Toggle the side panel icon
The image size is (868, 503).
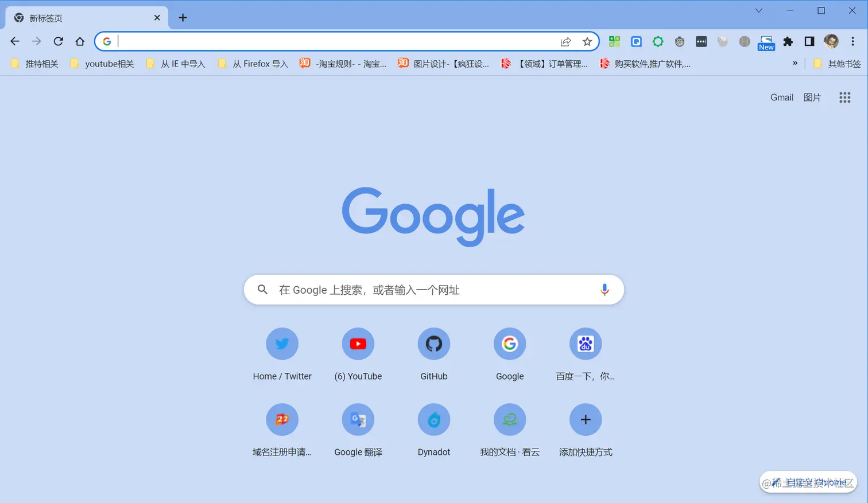click(809, 41)
